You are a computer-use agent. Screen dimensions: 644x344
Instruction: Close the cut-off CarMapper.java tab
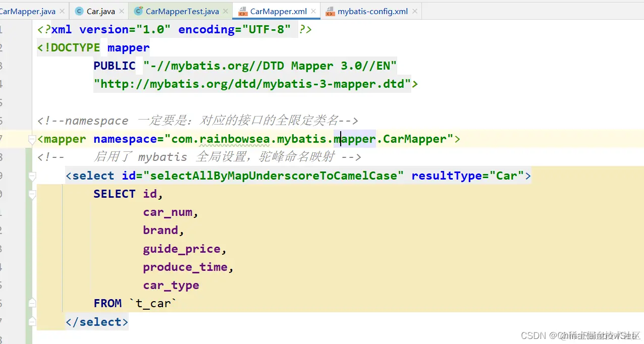tap(63, 11)
